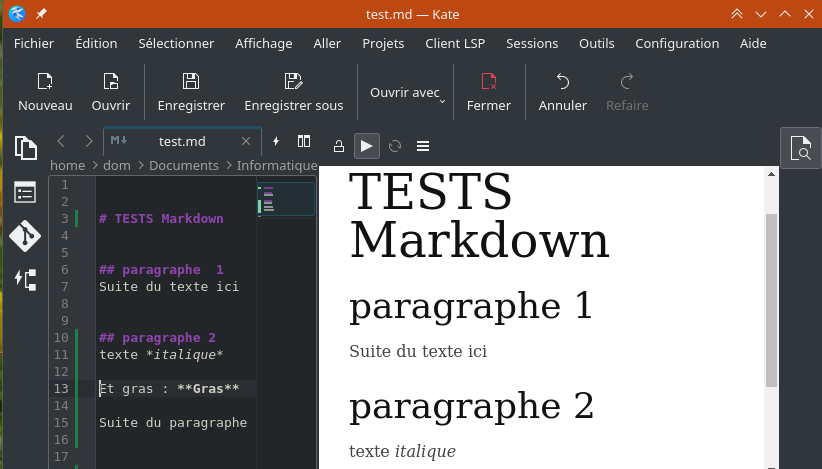
Task: Click the 'Suite du texte ici' source line
Action: (x=169, y=287)
